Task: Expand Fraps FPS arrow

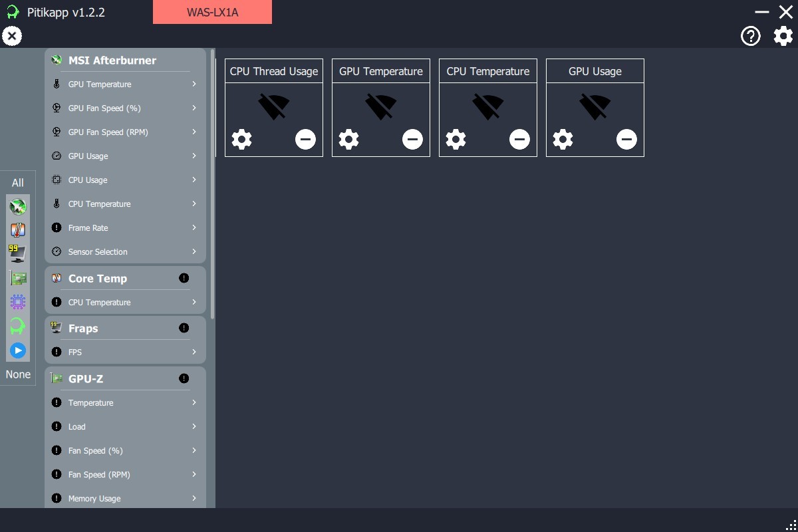Action: click(194, 352)
